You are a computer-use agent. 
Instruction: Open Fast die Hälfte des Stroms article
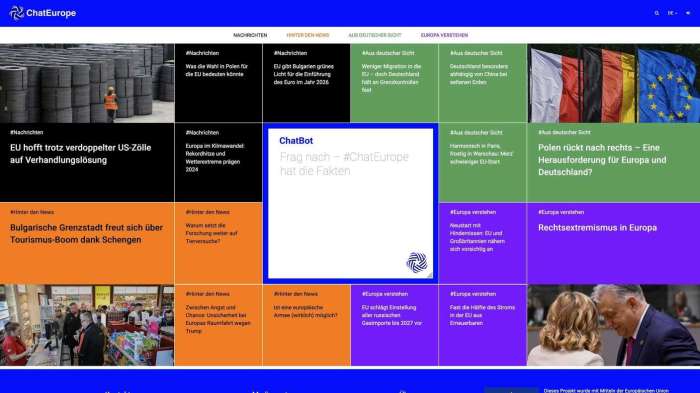[x=482, y=315]
